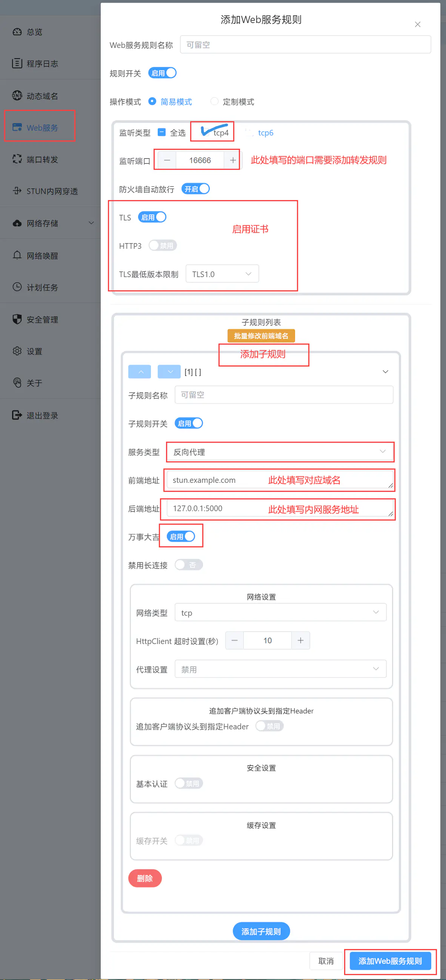Enable the HTTP3 switch
446x980 pixels.
[x=163, y=245]
